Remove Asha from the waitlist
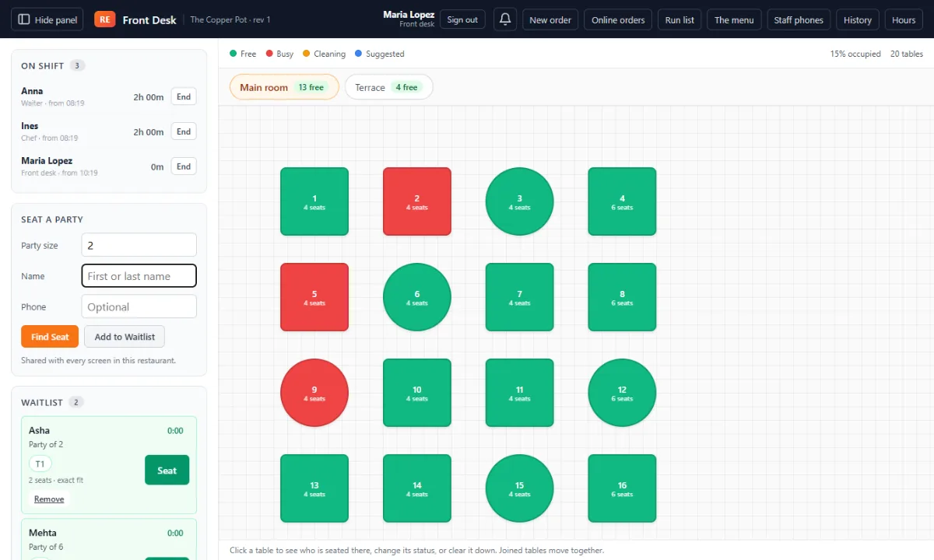This screenshot has height=560, width=934. coord(49,499)
